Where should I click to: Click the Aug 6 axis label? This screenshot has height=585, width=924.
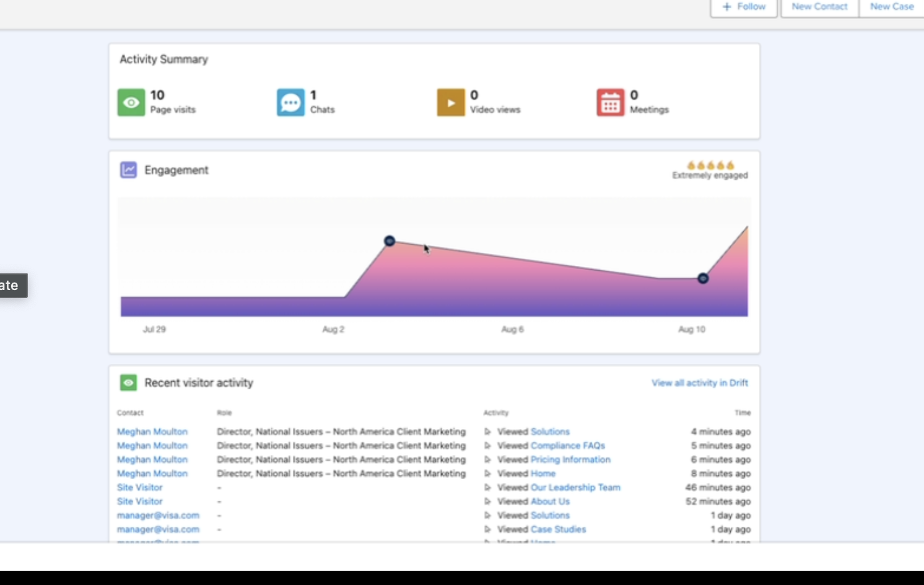(x=512, y=329)
